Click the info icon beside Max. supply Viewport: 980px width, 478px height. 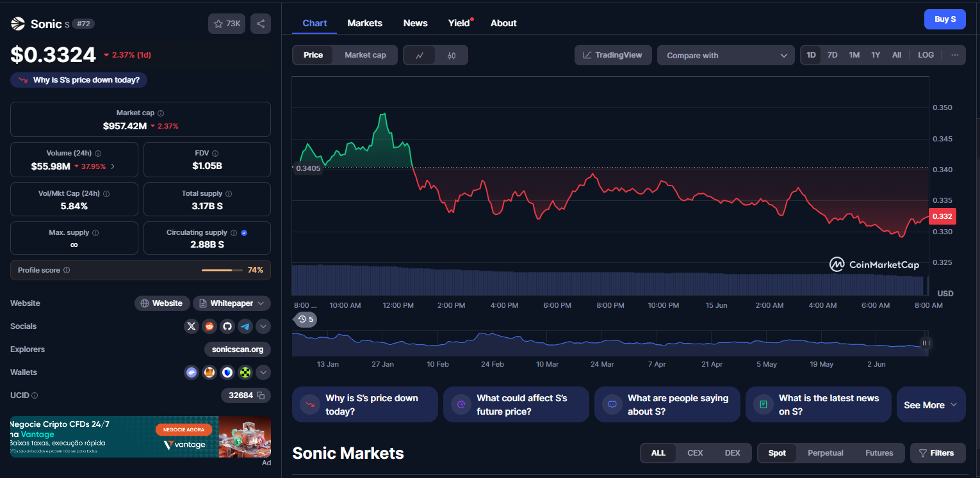pos(95,233)
